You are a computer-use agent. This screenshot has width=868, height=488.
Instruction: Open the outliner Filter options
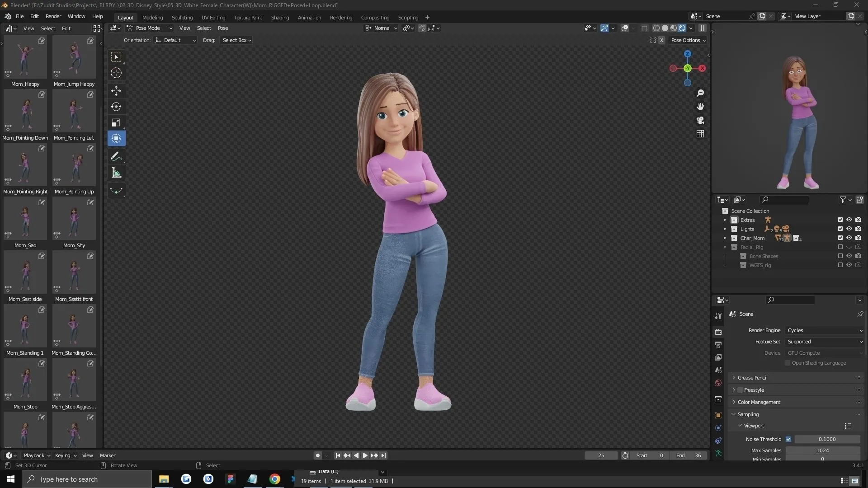point(843,199)
